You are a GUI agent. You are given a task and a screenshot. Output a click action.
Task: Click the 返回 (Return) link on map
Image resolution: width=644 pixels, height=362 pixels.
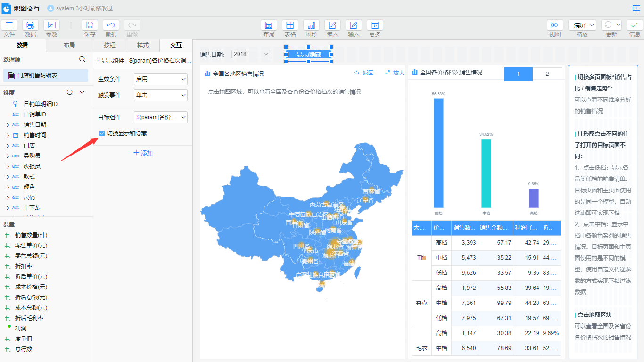363,73
